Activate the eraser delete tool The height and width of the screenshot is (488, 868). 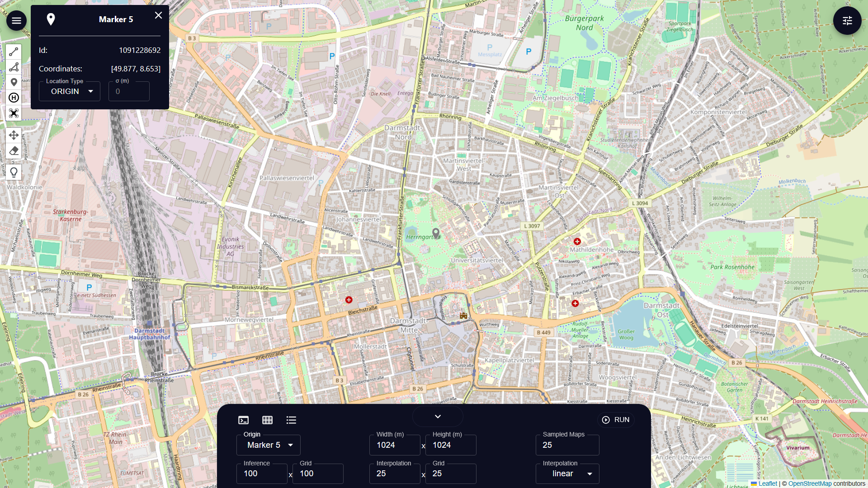click(14, 151)
